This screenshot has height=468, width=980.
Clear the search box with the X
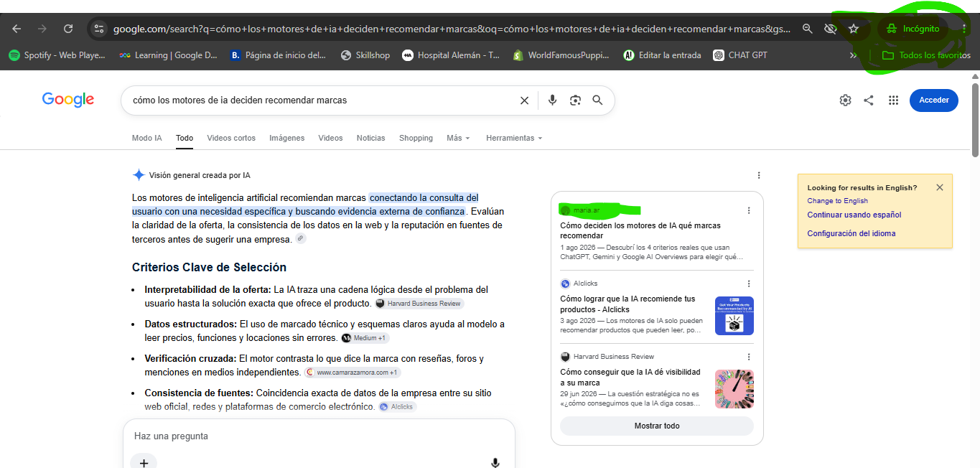pyautogui.click(x=524, y=100)
